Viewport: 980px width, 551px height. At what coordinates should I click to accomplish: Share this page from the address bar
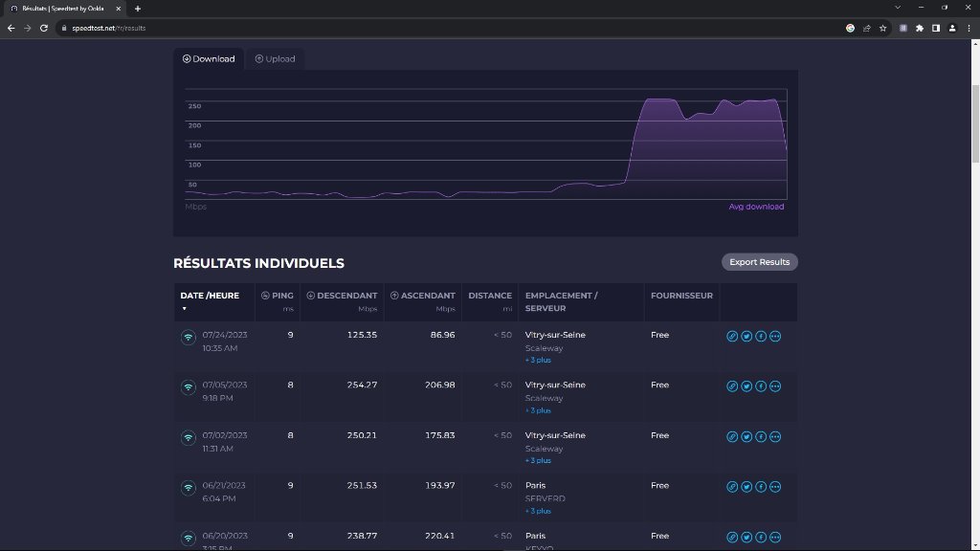[867, 28]
